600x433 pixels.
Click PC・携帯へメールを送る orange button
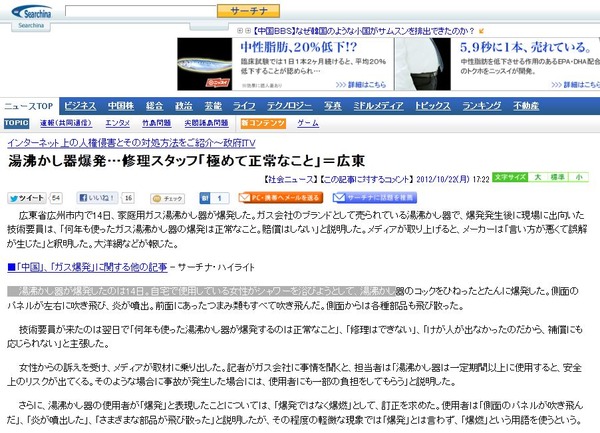[x=280, y=198]
